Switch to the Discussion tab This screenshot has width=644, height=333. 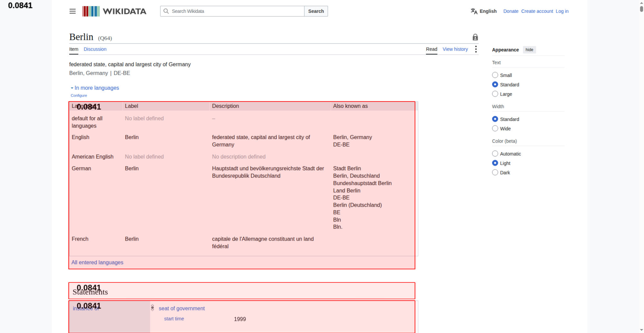pos(95,49)
